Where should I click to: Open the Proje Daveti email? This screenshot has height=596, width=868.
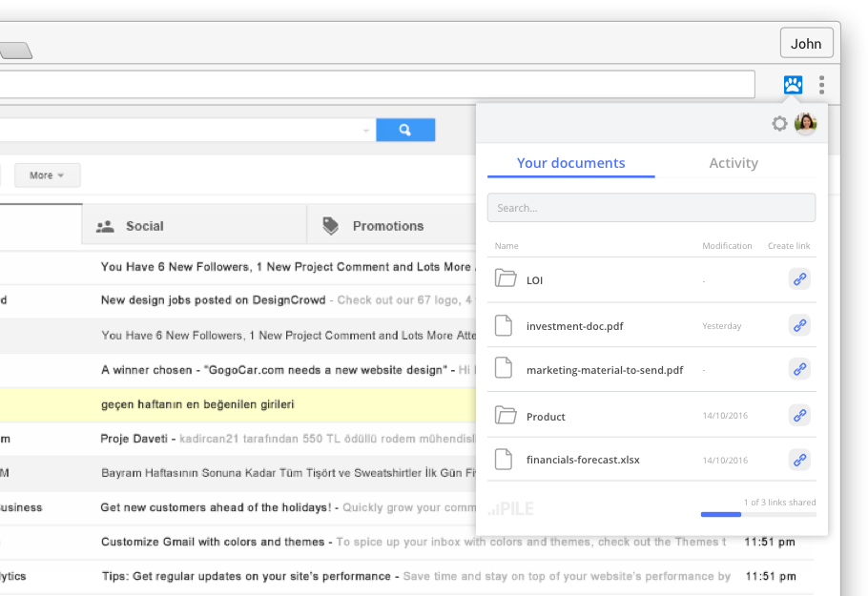(x=238, y=439)
